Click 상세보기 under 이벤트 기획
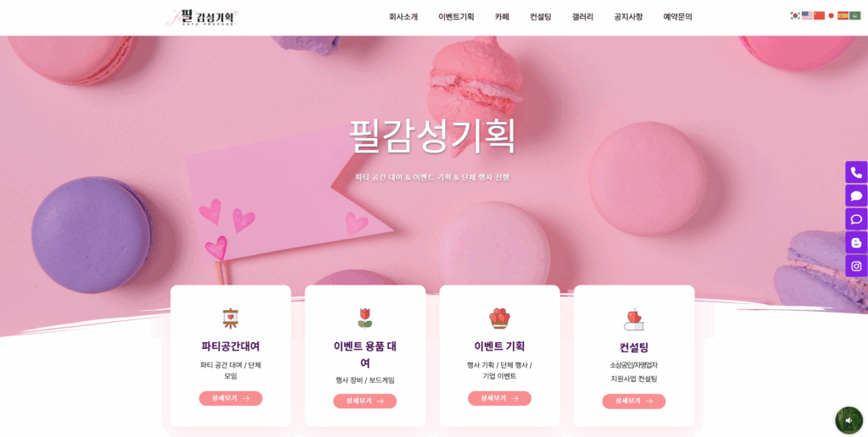 pyautogui.click(x=499, y=398)
